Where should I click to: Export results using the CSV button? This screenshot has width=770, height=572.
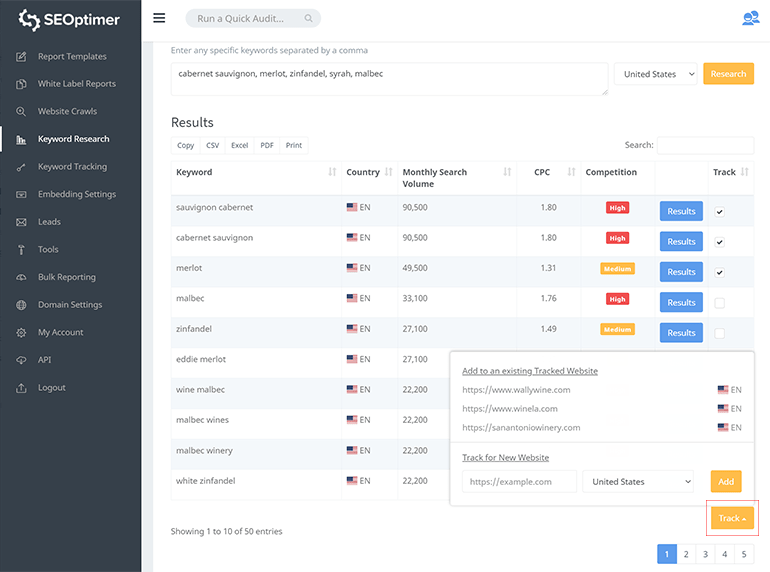pyautogui.click(x=212, y=146)
